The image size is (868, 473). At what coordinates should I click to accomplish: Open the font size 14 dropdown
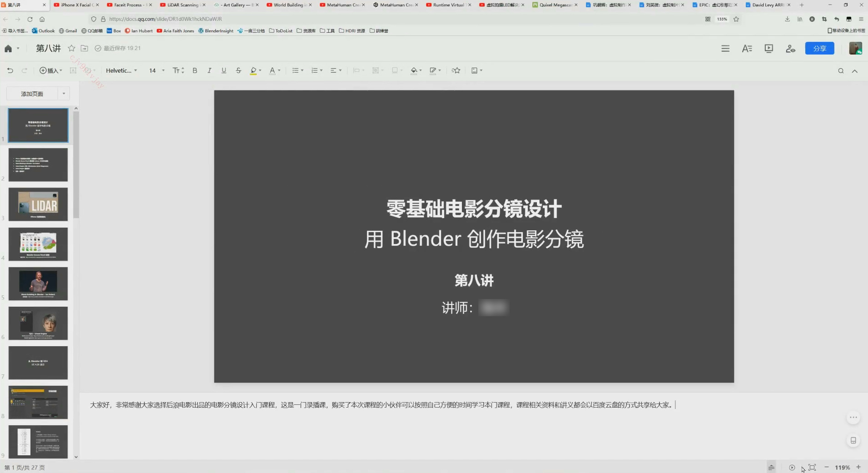click(157, 70)
